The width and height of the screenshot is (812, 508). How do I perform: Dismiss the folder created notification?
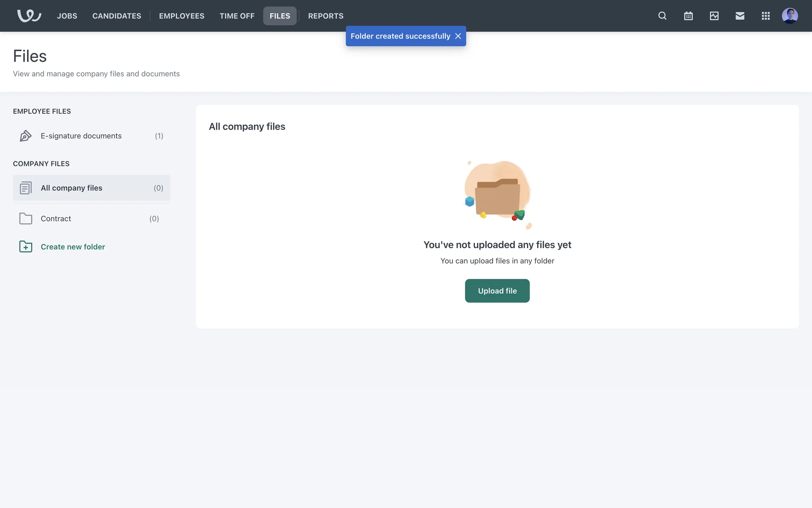(458, 36)
